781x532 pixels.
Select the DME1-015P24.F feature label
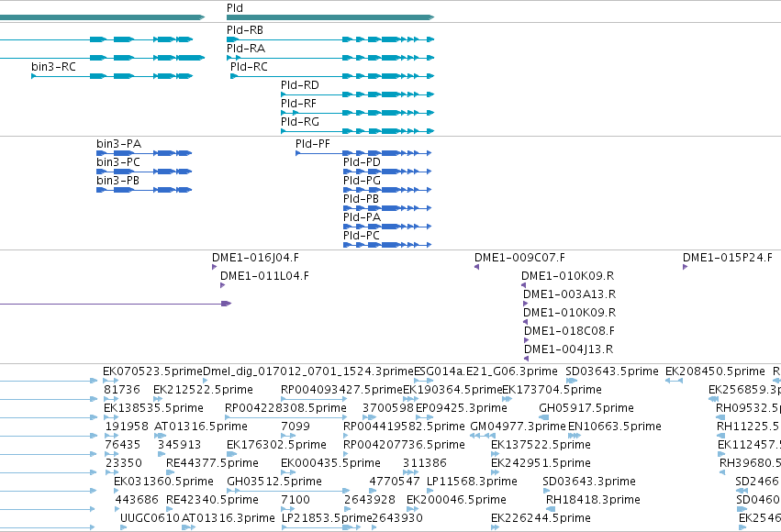[x=727, y=258]
